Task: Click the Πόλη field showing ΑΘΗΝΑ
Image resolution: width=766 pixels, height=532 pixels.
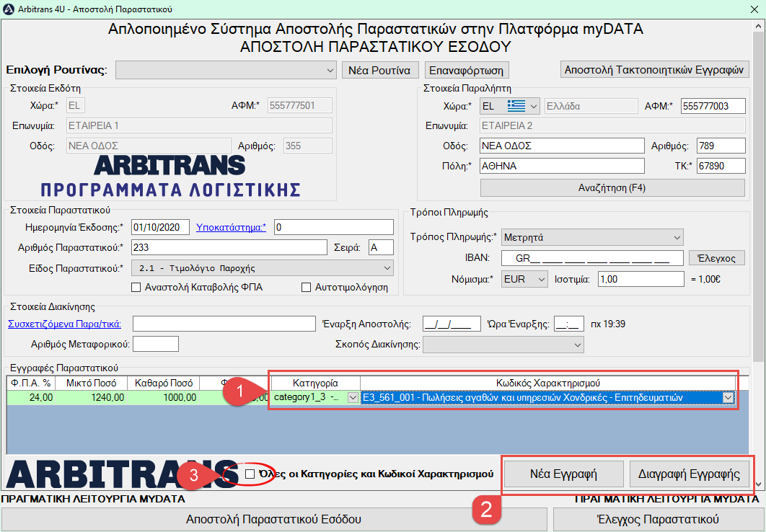Action: click(562, 166)
